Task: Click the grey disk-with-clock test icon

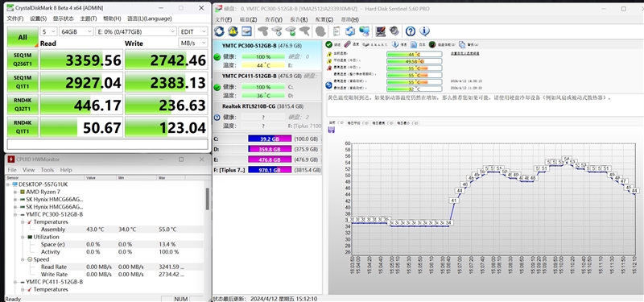Action: click(276, 31)
